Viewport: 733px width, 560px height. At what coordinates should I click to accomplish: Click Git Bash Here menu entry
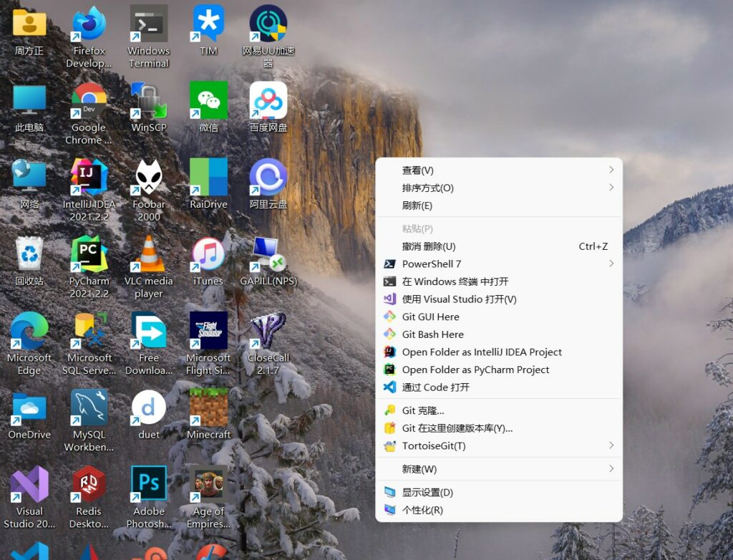tap(432, 334)
